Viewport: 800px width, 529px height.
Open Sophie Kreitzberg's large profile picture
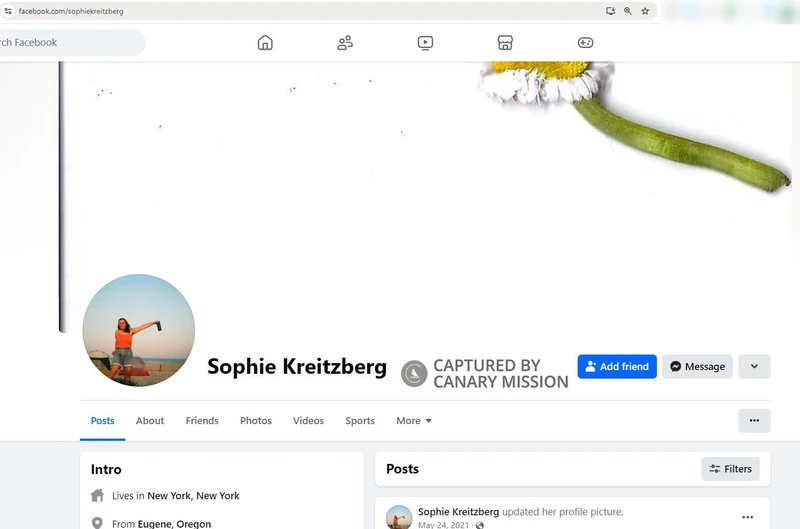139,330
